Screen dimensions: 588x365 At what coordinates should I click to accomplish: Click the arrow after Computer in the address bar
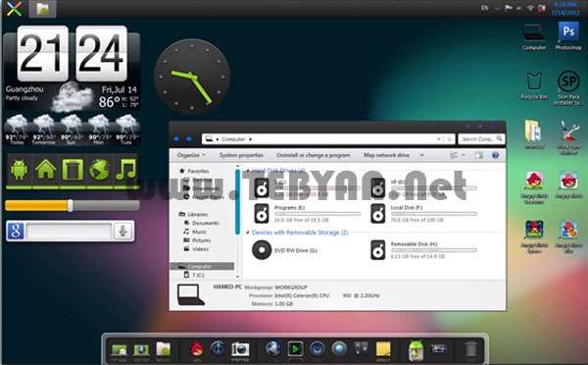point(251,139)
